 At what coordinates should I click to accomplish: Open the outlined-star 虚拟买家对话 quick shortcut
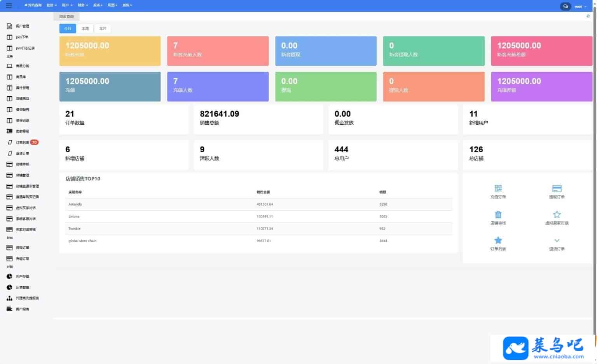point(557,218)
